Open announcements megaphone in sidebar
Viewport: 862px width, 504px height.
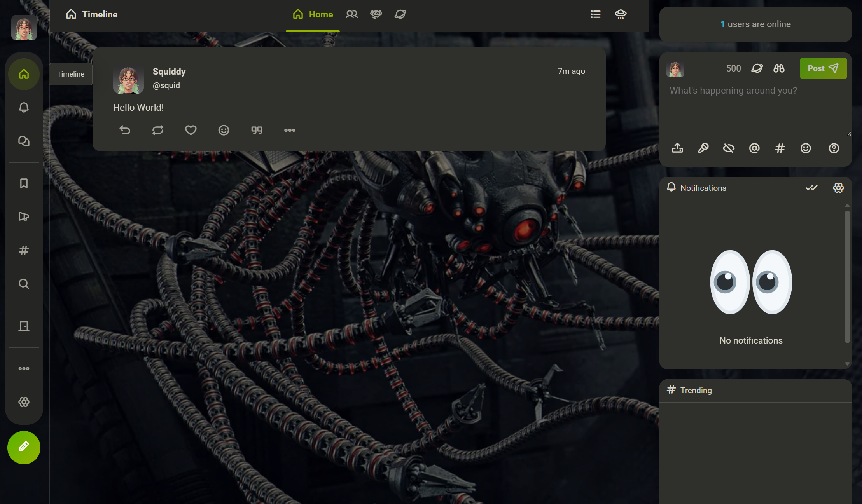(24, 216)
